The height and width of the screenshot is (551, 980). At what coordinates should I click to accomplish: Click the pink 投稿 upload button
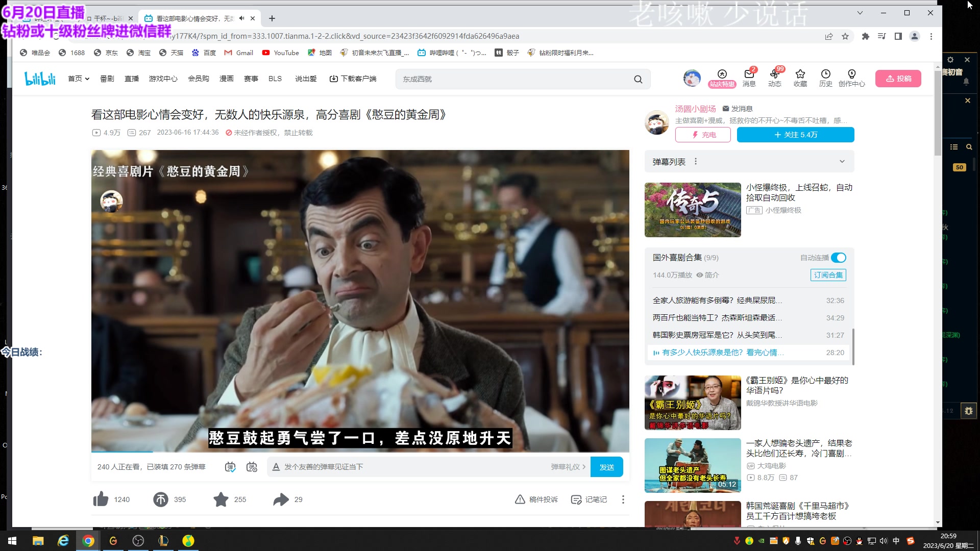898,79
